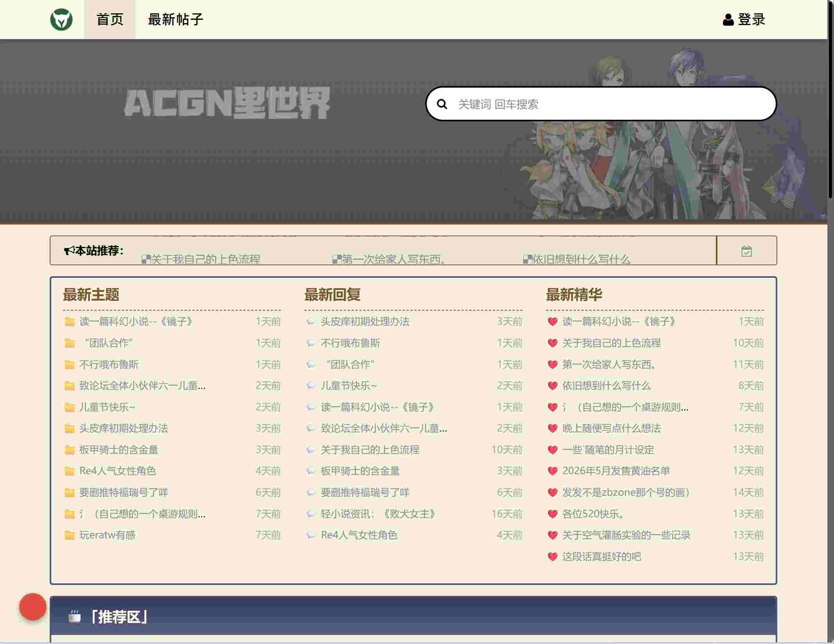Screen dimensions: 834x644
Task: Click folder icon beside 玩eratw有感
Action: [x=70, y=535]
